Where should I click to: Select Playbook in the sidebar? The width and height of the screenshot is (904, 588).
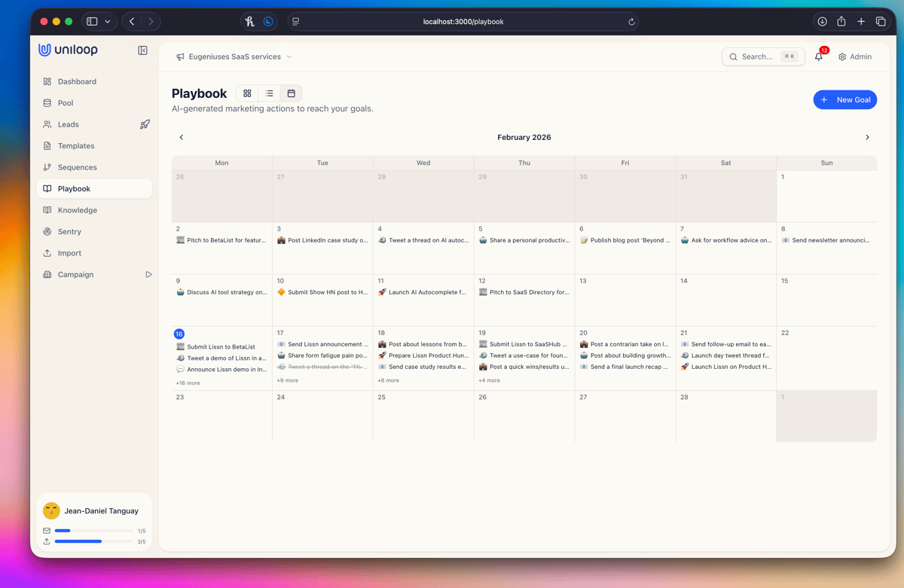tap(94, 189)
